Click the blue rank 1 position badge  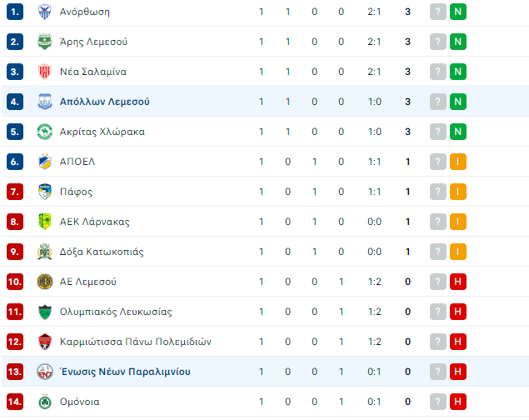point(15,12)
